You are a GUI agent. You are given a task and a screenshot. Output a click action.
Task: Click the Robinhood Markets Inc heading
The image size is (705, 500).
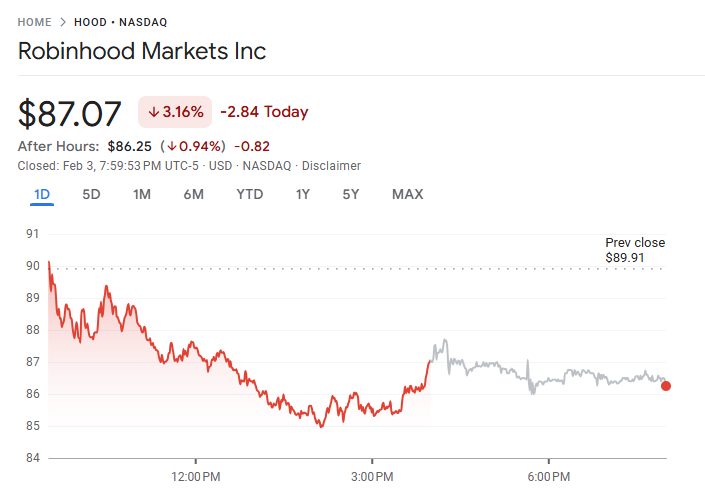pos(142,51)
